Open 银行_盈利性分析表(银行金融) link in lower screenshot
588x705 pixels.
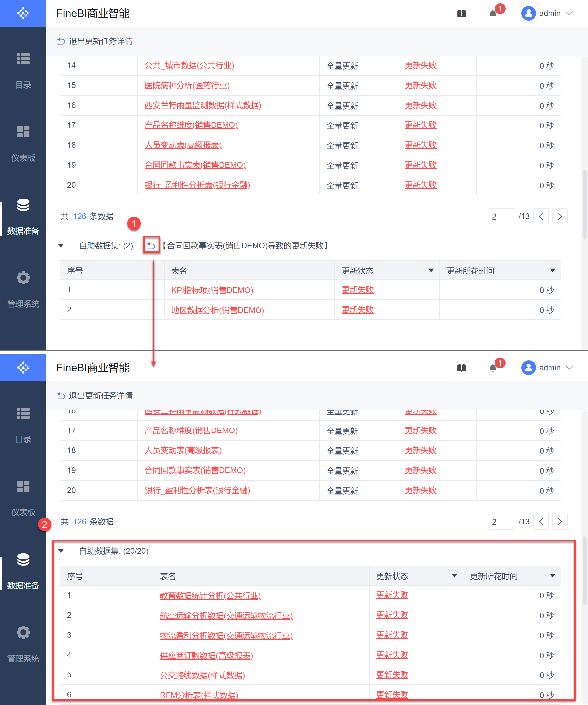click(197, 490)
